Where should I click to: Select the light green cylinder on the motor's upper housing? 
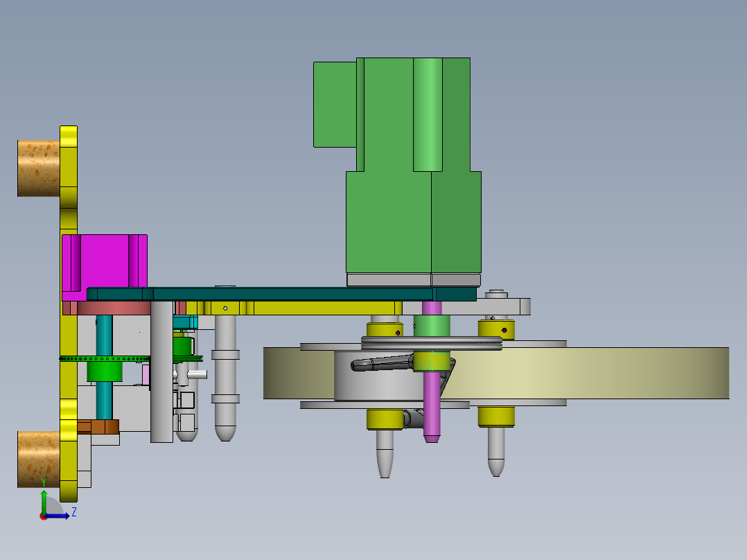pos(428,114)
